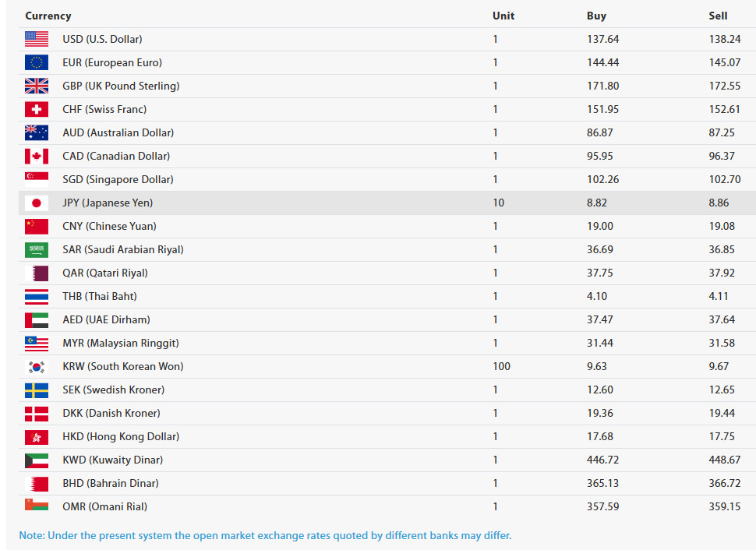Click the Swiss flag icon
This screenshot has width=756, height=550.
(x=36, y=109)
